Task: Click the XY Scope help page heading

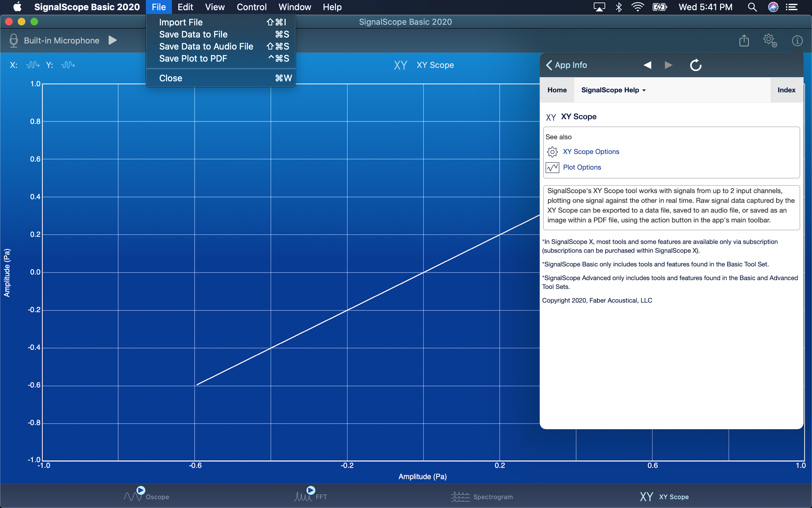Action: (x=579, y=117)
